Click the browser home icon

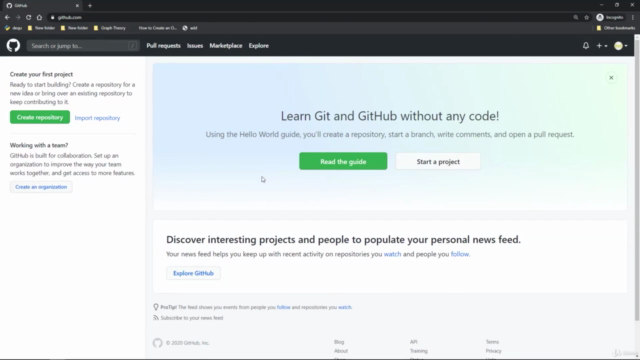coord(39,17)
